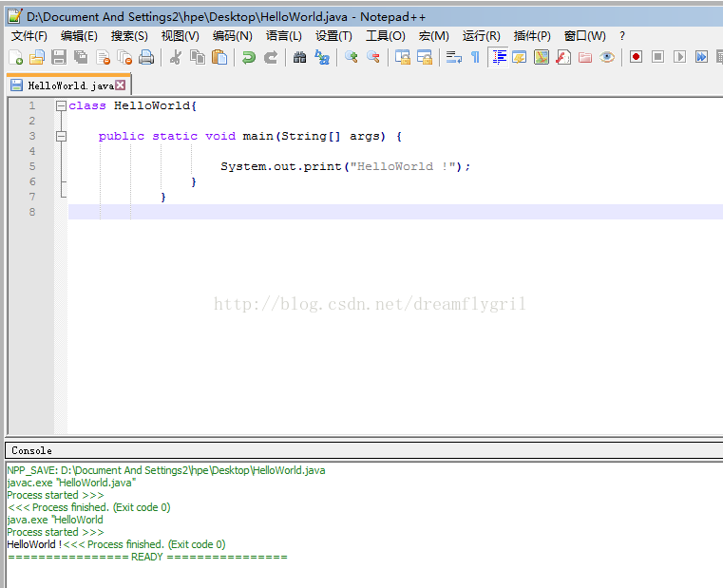
Task: Zoom in using the magnifier plus icon
Action: tap(352, 57)
